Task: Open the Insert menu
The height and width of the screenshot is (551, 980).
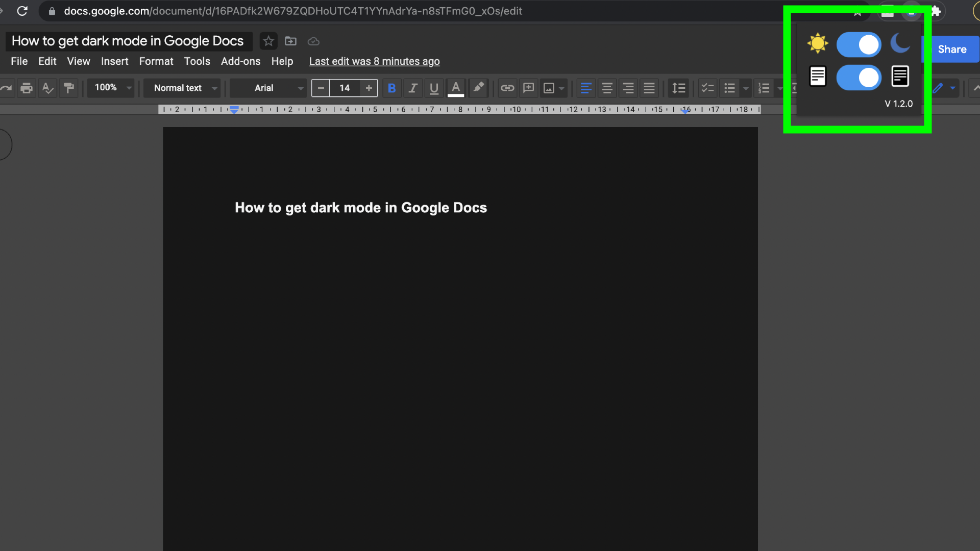Action: point(114,61)
